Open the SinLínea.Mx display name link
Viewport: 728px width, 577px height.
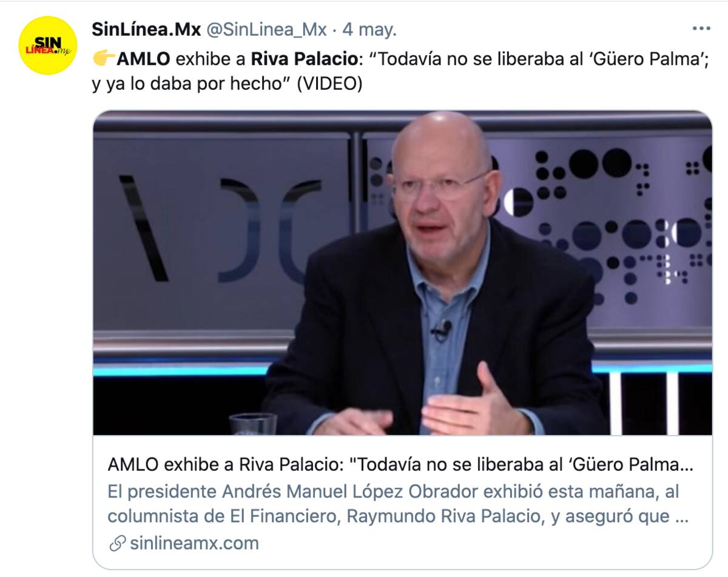pos(146,29)
